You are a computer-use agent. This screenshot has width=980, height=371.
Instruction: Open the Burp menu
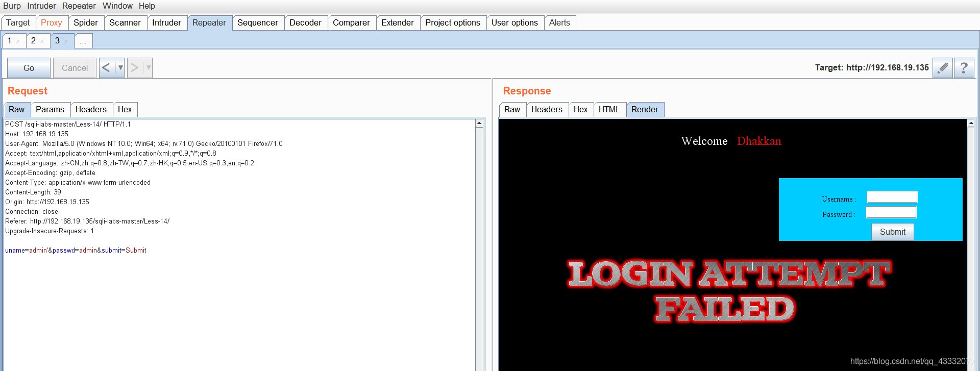(12, 6)
